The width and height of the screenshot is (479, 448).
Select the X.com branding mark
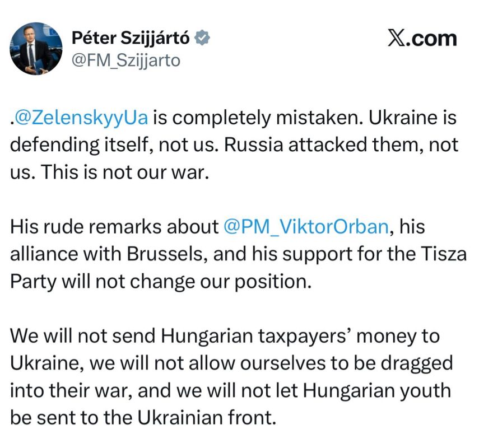tap(423, 38)
